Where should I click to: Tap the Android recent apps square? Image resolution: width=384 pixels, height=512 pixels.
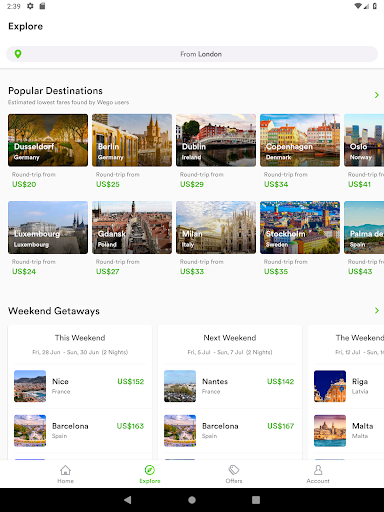point(256,500)
